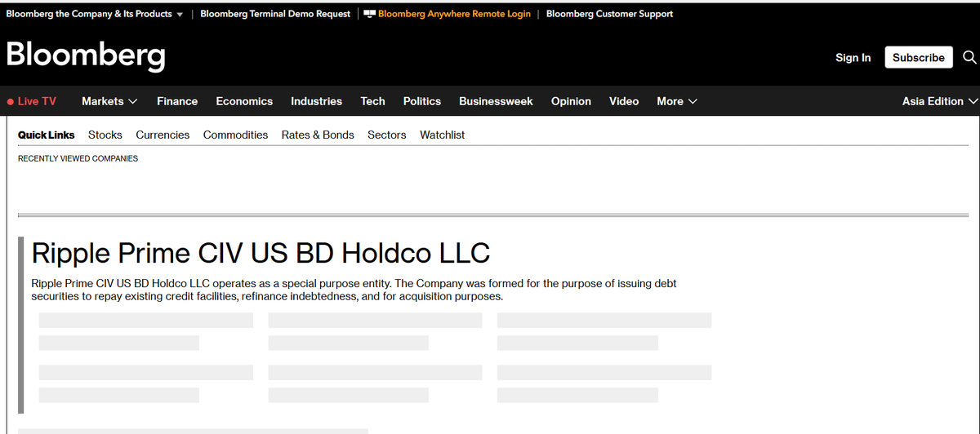Open the Live TV link
The image size is (980, 434).
point(37,101)
